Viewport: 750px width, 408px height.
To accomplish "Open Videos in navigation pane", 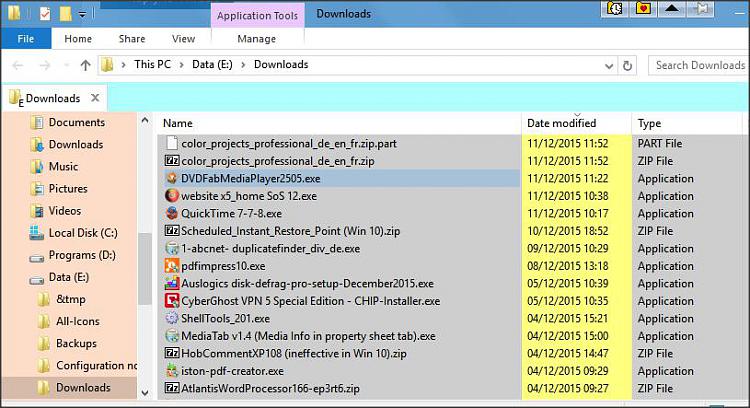I will pyautogui.click(x=55, y=210).
